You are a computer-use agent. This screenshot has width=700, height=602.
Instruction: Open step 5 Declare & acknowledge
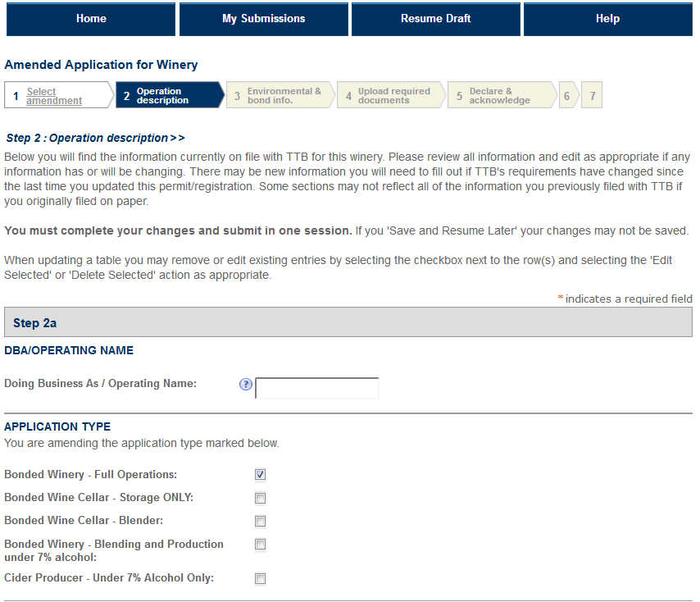pos(499,96)
